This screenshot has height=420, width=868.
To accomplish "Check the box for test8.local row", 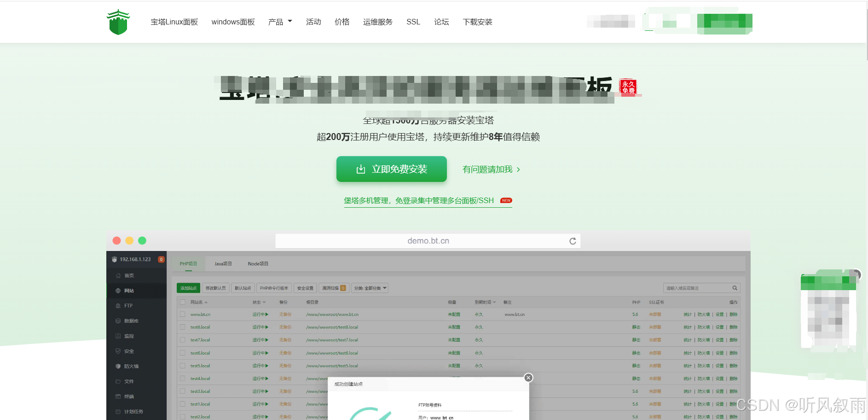I will click(183, 327).
